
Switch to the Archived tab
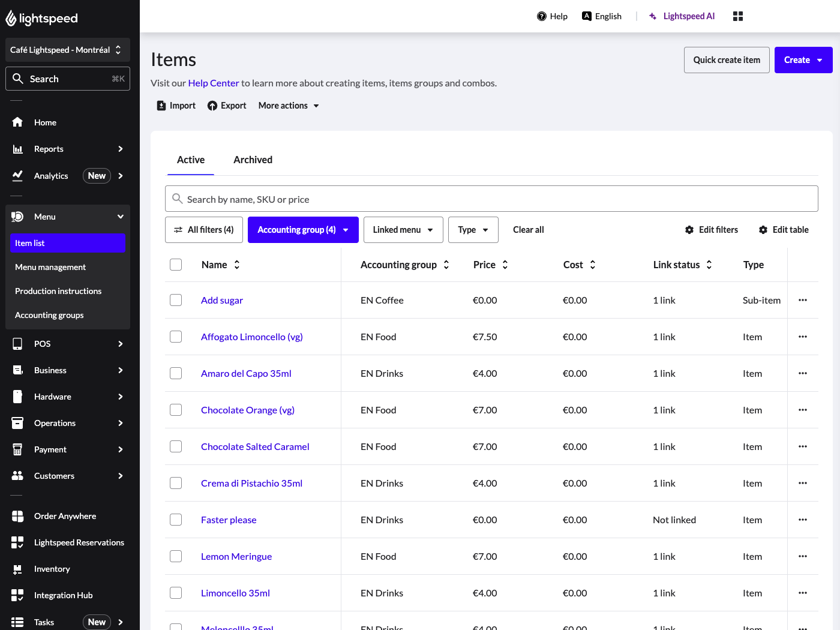(x=253, y=160)
